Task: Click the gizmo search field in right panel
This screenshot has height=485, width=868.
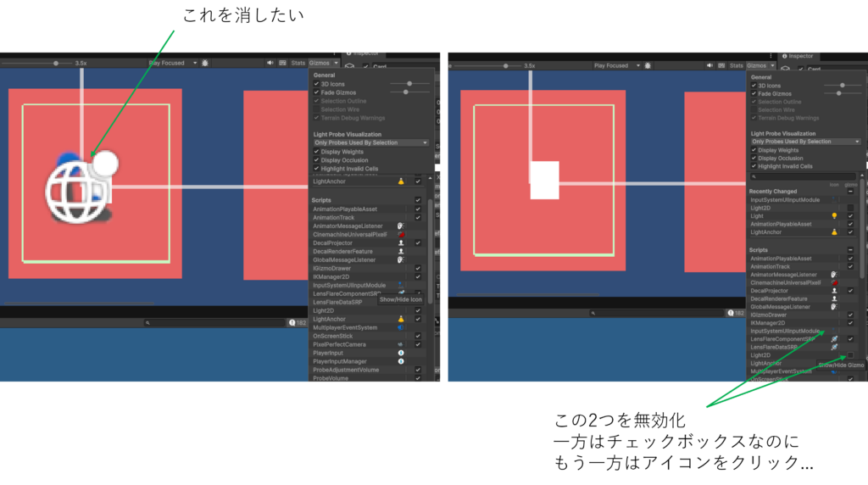Action: [x=801, y=176]
